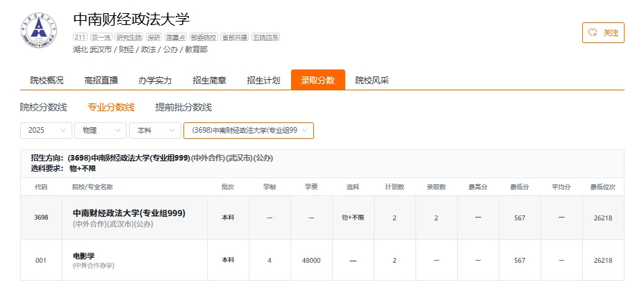Click the 平均分 column header
The height and width of the screenshot is (294, 644).
(x=561, y=187)
